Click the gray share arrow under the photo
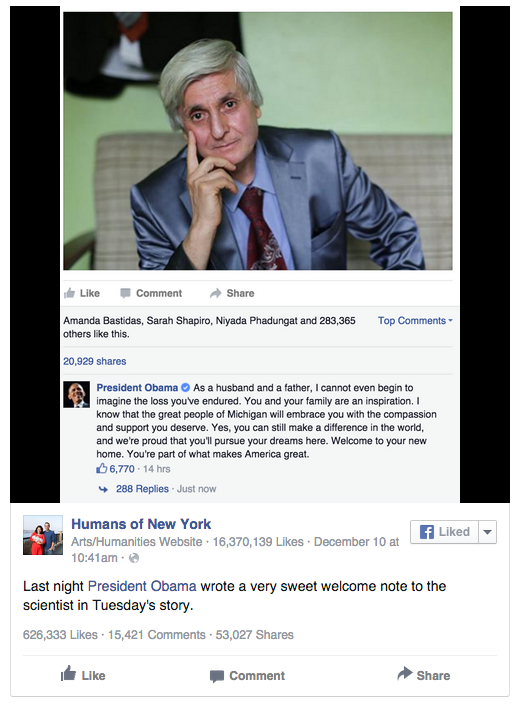 click(x=216, y=293)
